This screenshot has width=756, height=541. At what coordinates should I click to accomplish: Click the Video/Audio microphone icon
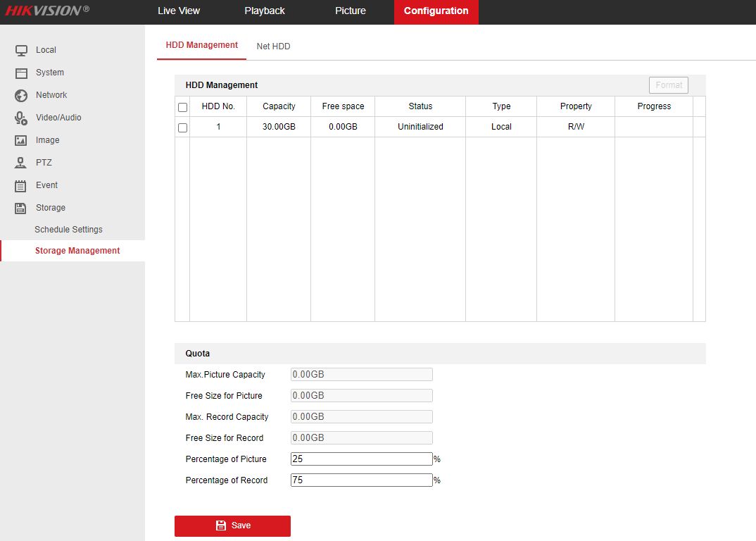pyautogui.click(x=21, y=118)
